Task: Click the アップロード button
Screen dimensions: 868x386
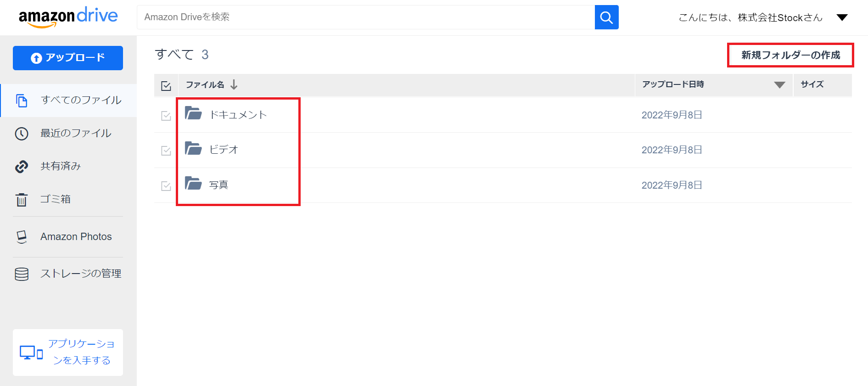Action: (x=67, y=58)
